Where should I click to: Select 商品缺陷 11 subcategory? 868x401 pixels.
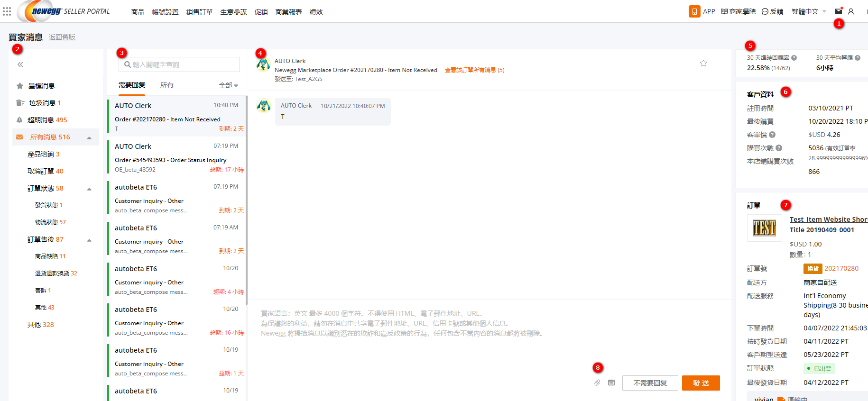(x=50, y=256)
